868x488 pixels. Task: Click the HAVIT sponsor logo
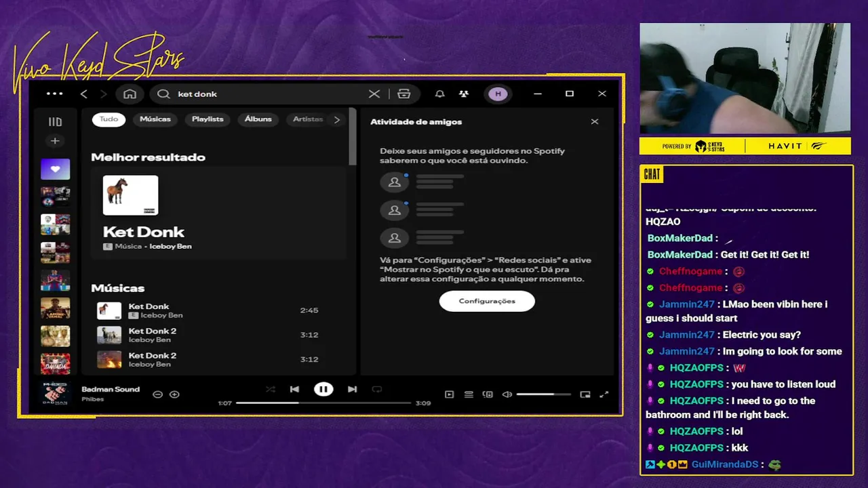pos(785,146)
